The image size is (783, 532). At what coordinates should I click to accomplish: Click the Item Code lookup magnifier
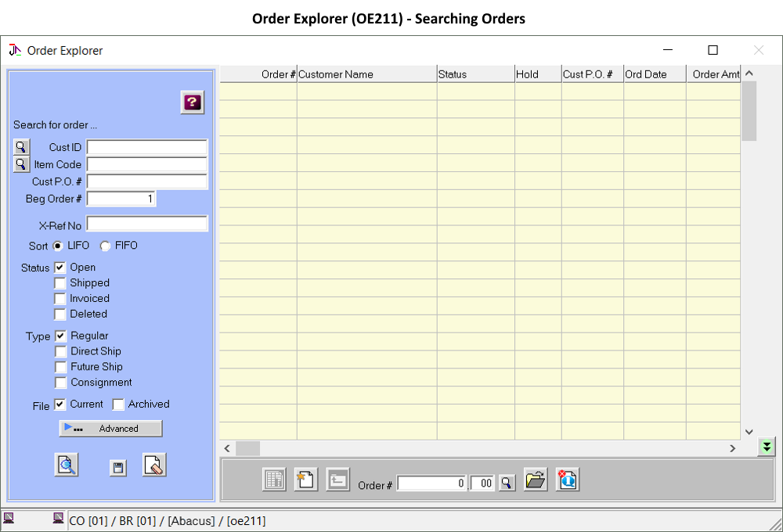21,164
